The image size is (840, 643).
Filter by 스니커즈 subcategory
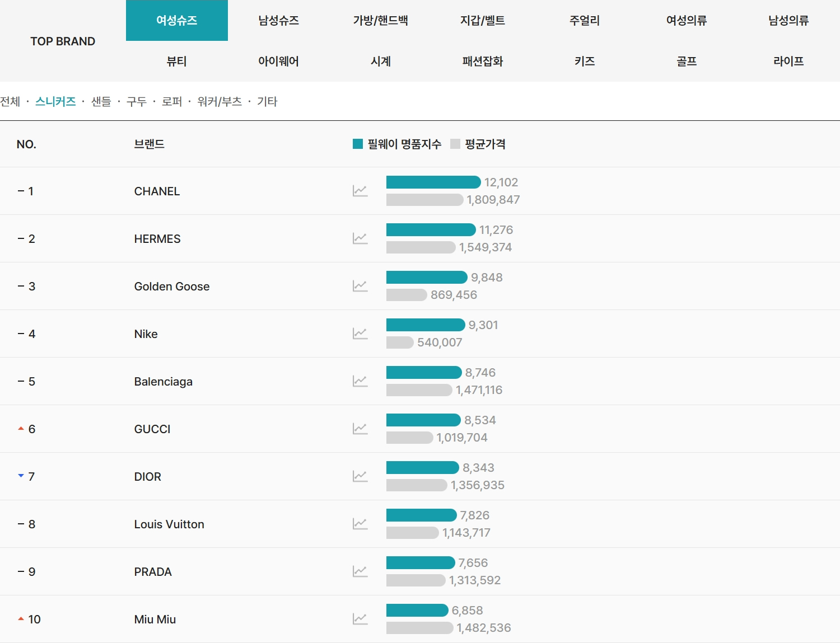pos(55,101)
